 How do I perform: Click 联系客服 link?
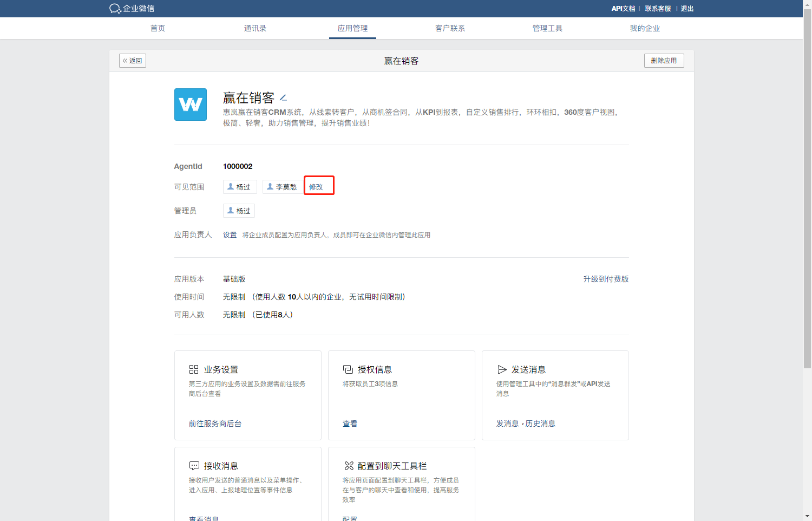click(658, 9)
